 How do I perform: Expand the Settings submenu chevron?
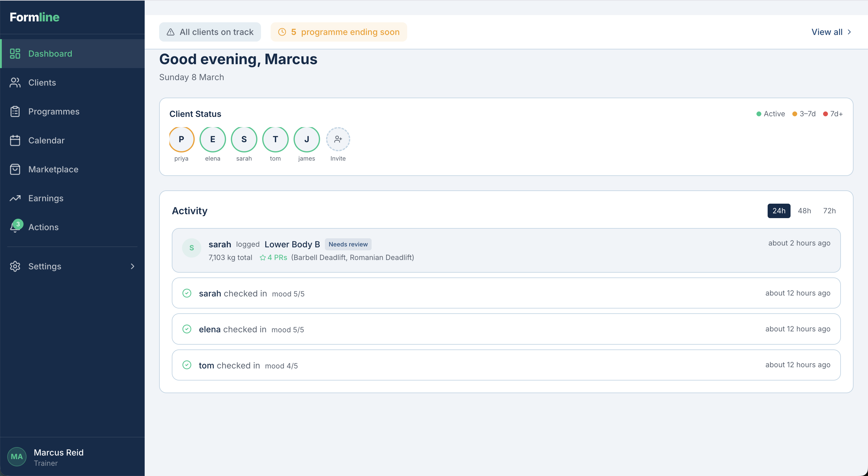point(133,266)
